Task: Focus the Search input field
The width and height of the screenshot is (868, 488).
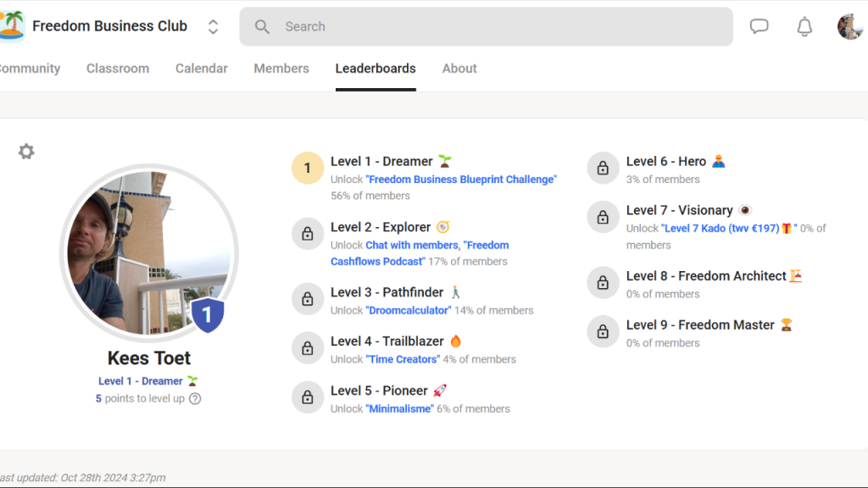Action: pyautogui.click(x=486, y=26)
